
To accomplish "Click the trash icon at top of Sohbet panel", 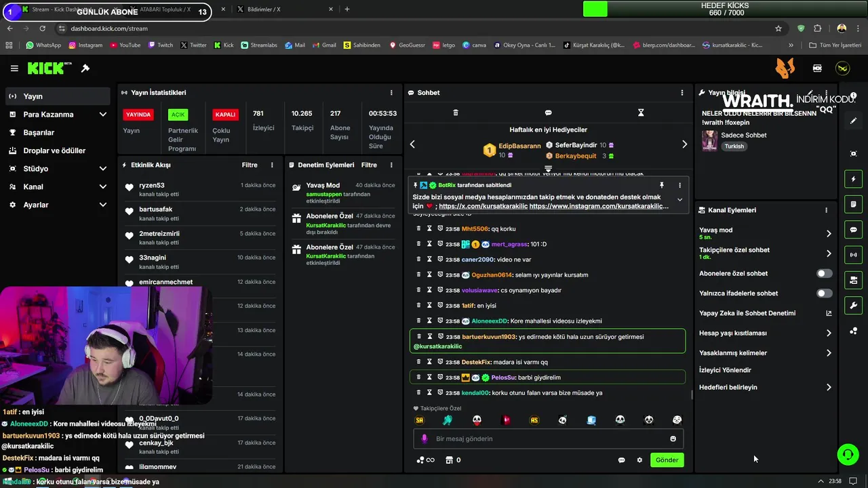I will tap(456, 113).
